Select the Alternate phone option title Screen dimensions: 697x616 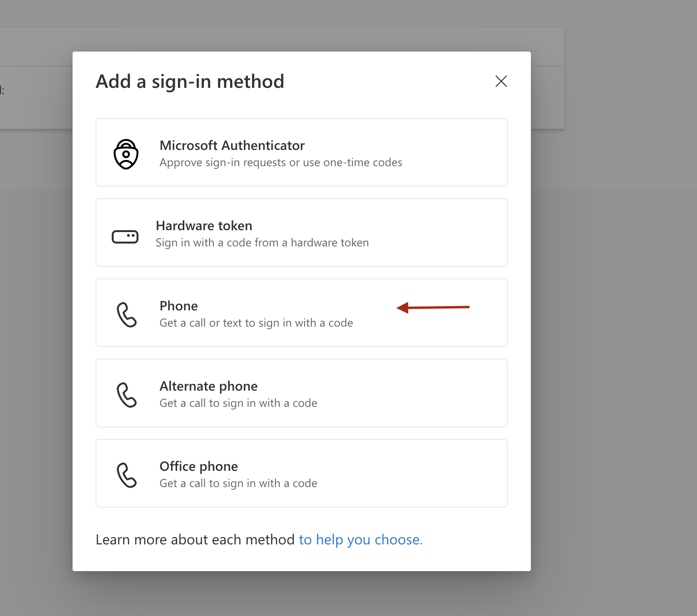[209, 386]
